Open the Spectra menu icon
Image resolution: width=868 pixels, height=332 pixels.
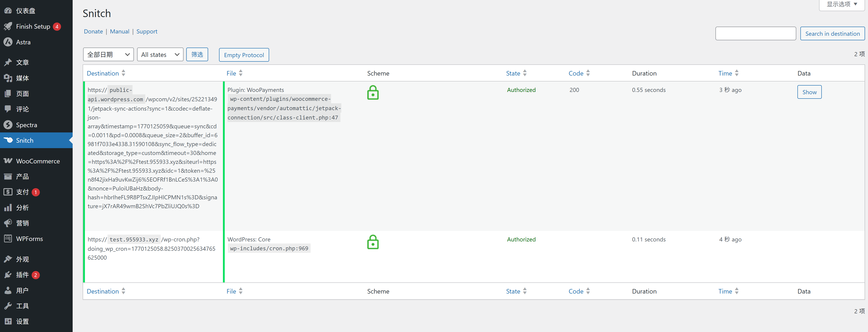pos(8,125)
